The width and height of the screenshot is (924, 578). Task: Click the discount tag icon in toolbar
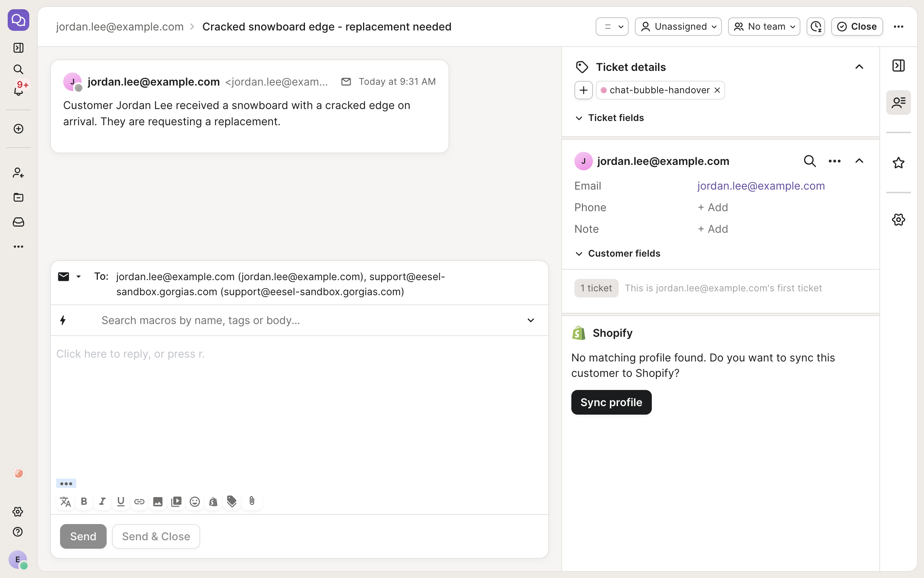(232, 501)
